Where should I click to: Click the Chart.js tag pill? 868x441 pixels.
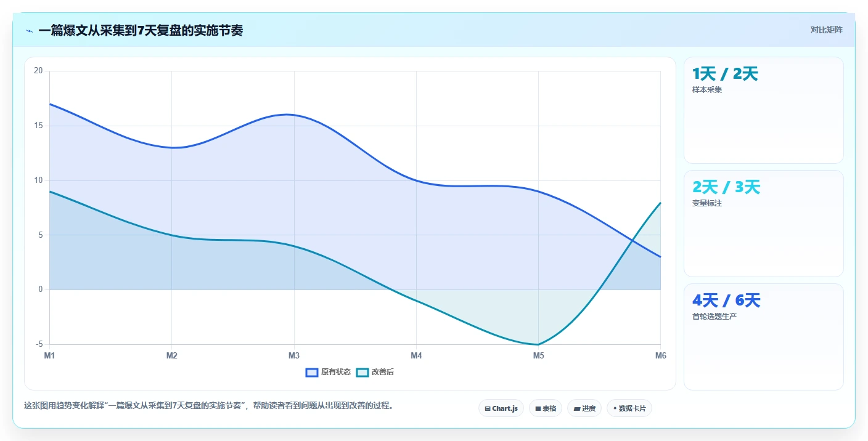(501, 408)
